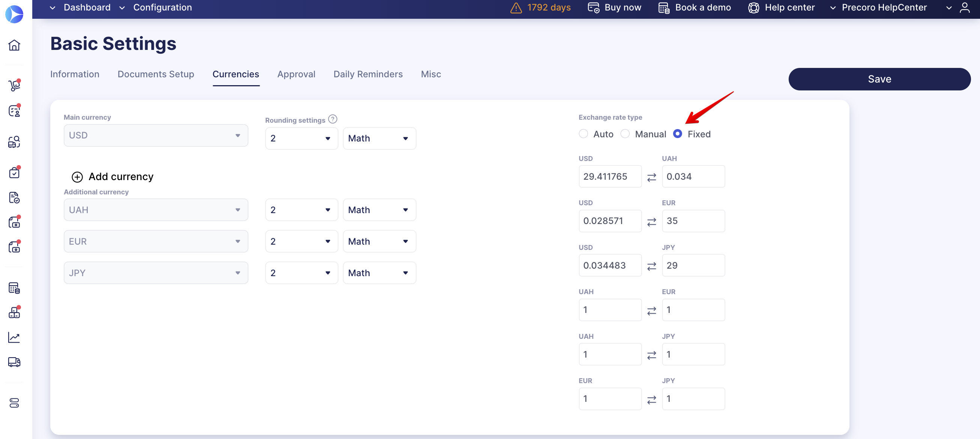This screenshot has height=439, width=980.
Task: Open the reports chart icon in the sidebar
Action: (14, 337)
